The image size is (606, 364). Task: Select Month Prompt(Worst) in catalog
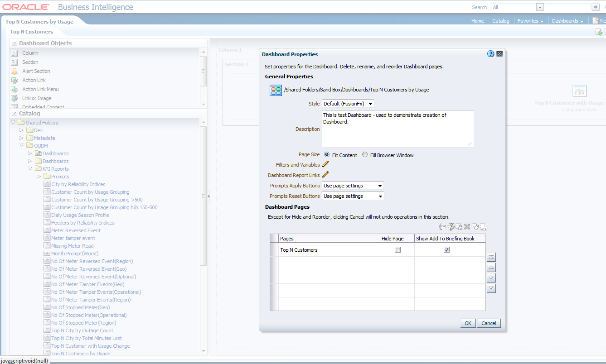(75, 254)
